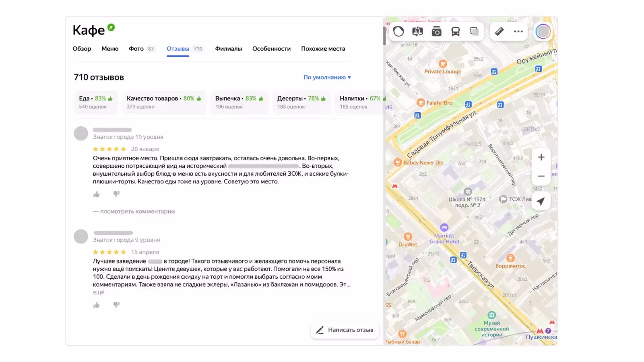Image resolution: width=644 pixels, height=362 pixels.
Task: Open the three-dots more tools menu
Action: click(x=518, y=31)
